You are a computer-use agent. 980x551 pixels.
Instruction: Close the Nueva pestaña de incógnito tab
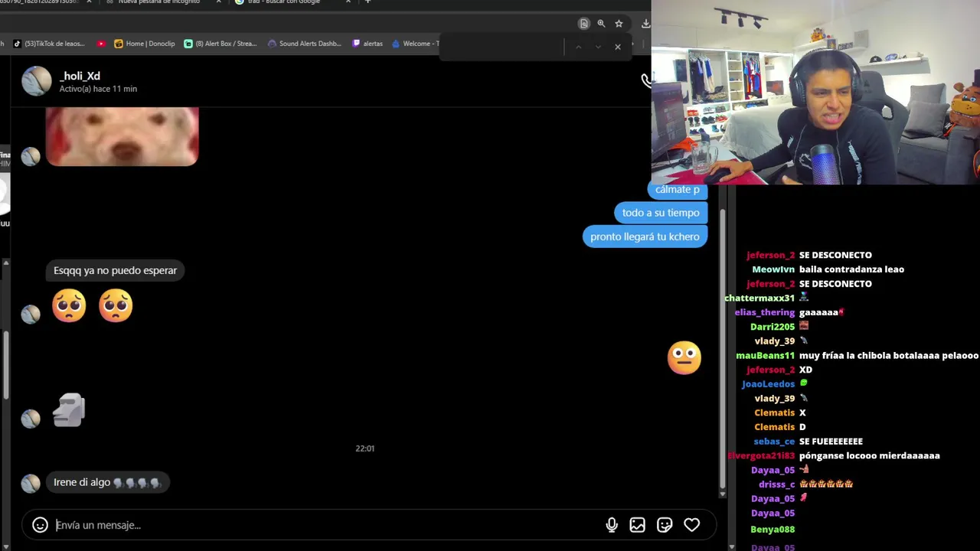[x=219, y=2]
